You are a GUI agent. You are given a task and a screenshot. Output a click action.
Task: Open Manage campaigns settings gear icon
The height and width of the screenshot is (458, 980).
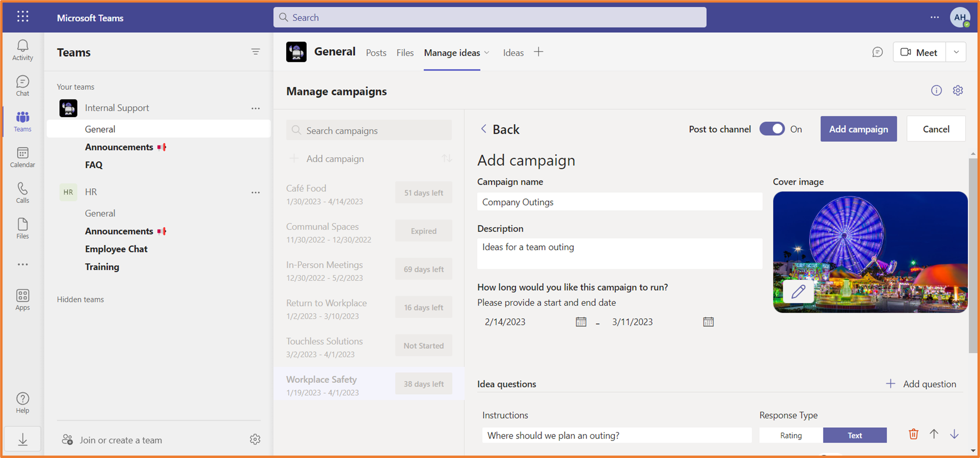pyautogui.click(x=958, y=90)
